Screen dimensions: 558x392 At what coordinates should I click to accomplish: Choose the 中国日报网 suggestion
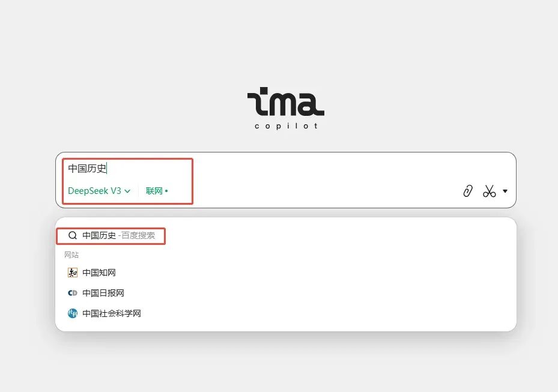[x=103, y=293]
